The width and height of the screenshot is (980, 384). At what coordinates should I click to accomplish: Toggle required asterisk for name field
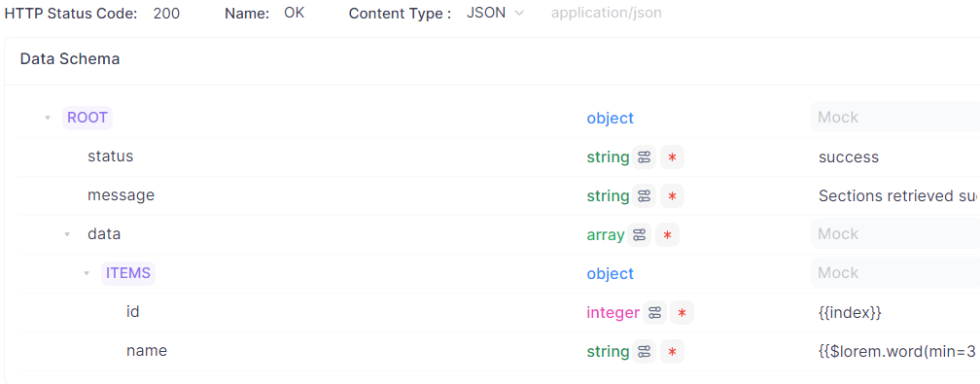pos(673,352)
